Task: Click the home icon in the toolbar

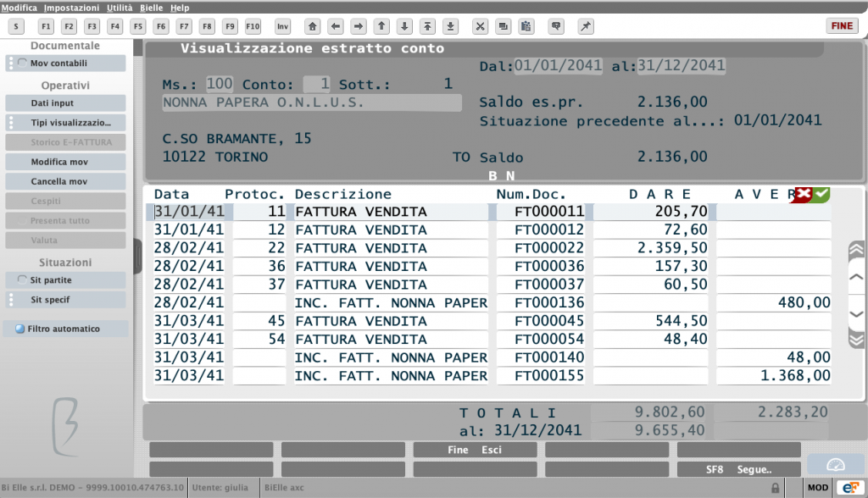Action: tap(313, 26)
